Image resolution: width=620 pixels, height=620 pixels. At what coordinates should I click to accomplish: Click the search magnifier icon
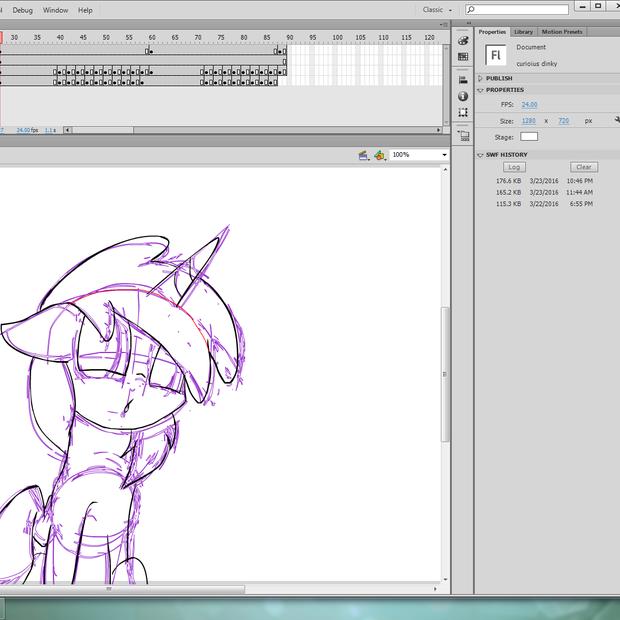click(471, 9)
